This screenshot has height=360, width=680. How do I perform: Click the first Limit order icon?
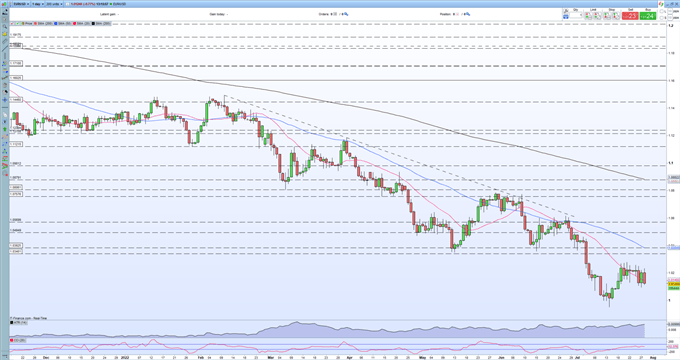tap(588, 16)
